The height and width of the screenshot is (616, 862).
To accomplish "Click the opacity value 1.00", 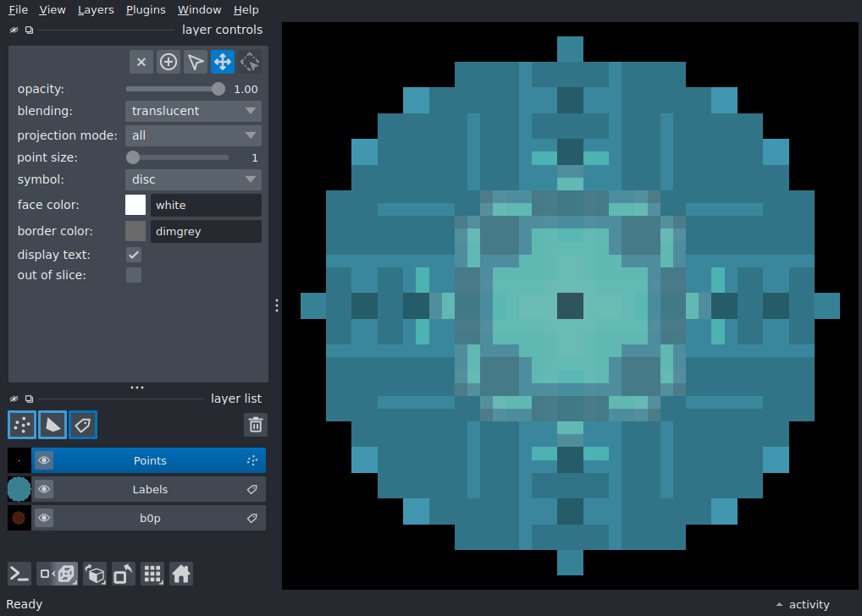I will coord(246,89).
